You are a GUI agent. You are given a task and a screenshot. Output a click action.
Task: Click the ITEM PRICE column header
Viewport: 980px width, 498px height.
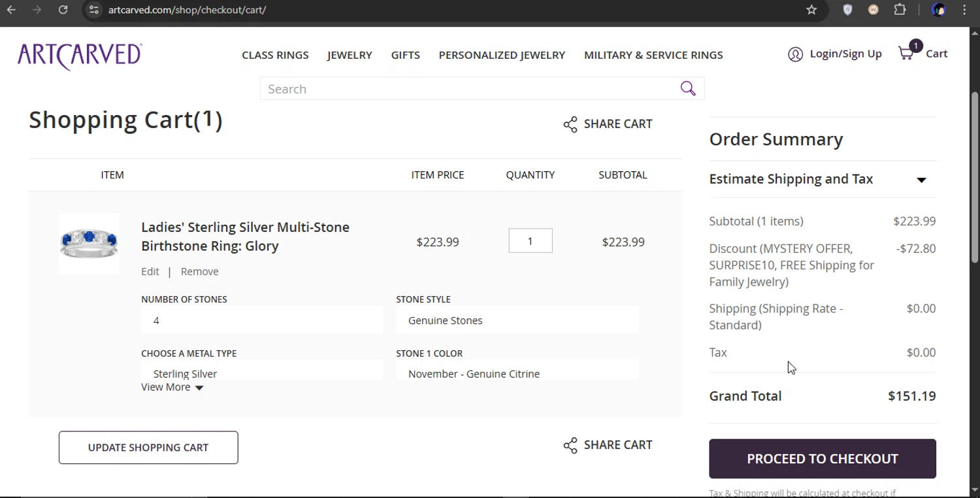[x=438, y=175]
